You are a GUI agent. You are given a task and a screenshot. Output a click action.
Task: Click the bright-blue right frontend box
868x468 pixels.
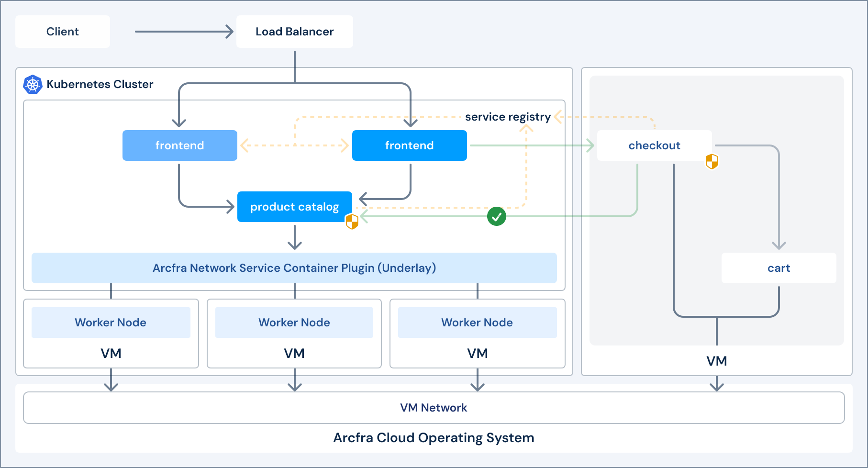pyautogui.click(x=410, y=145)
